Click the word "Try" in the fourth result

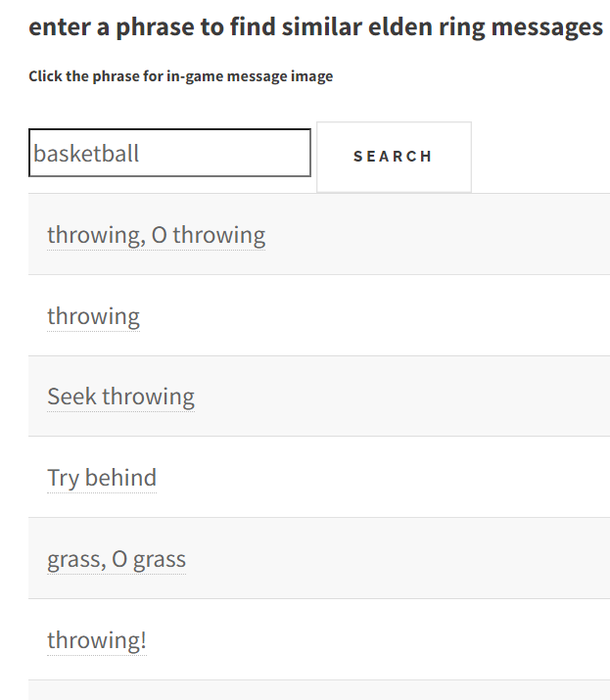[63, 479]
